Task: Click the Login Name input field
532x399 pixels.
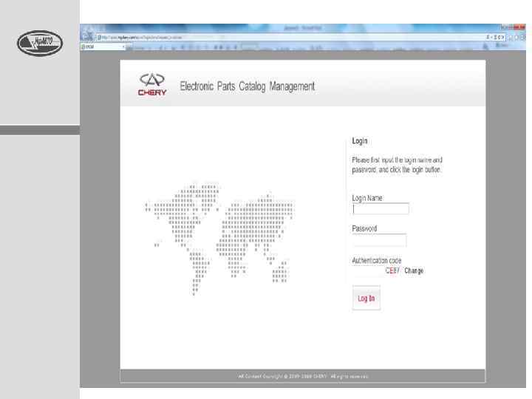Action: 381,208
